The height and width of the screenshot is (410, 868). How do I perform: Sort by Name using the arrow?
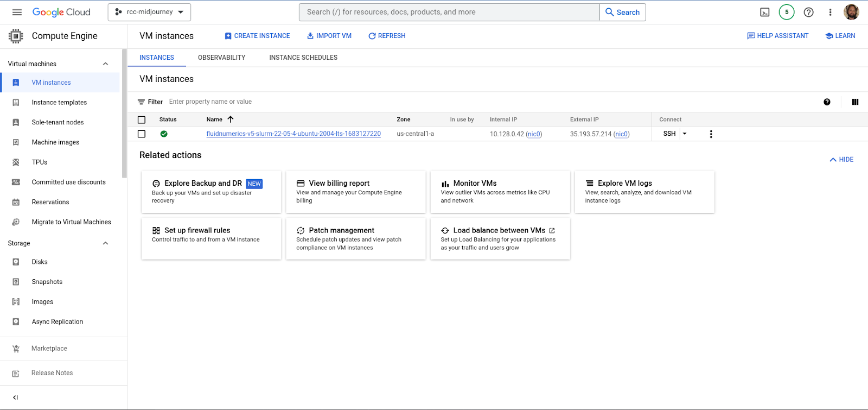point(231,119)
